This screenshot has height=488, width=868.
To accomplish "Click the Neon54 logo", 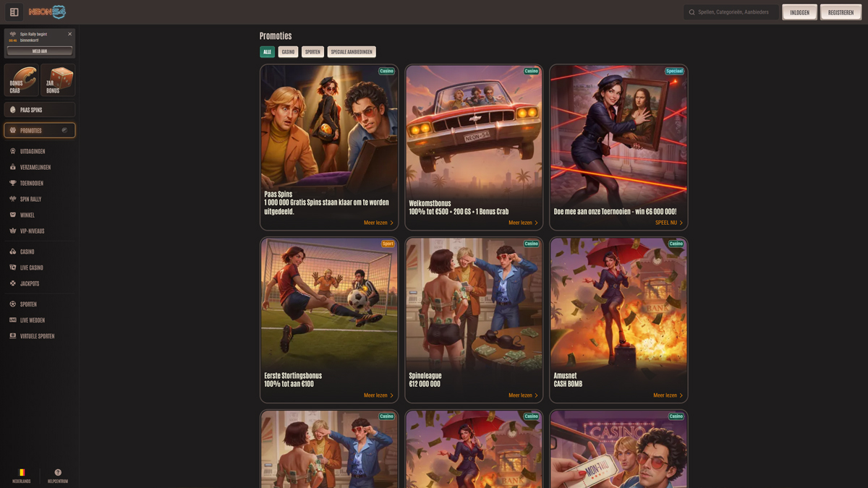I will click(47, 12).
